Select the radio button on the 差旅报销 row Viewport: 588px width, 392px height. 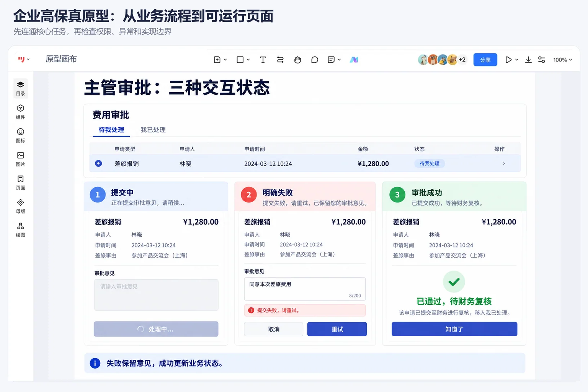[98, 163]
